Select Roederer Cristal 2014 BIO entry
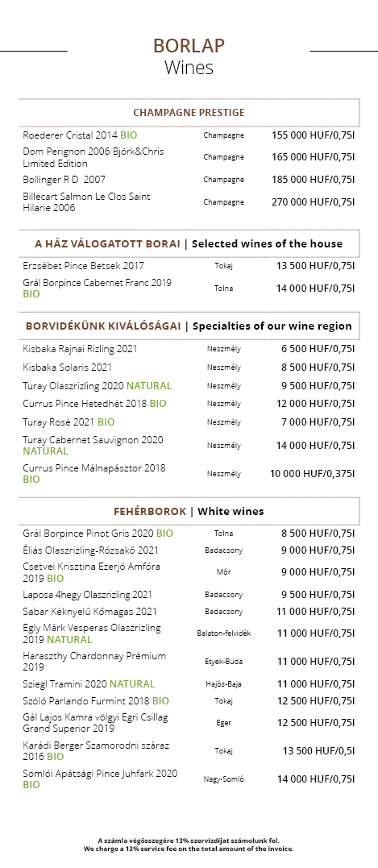 [x=80, y=135]
